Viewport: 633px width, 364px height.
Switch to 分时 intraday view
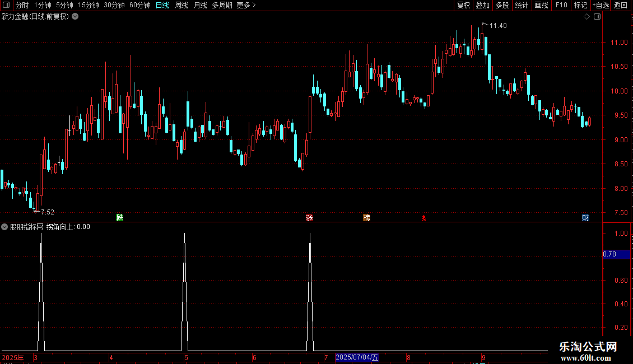(x=22, y=5)
